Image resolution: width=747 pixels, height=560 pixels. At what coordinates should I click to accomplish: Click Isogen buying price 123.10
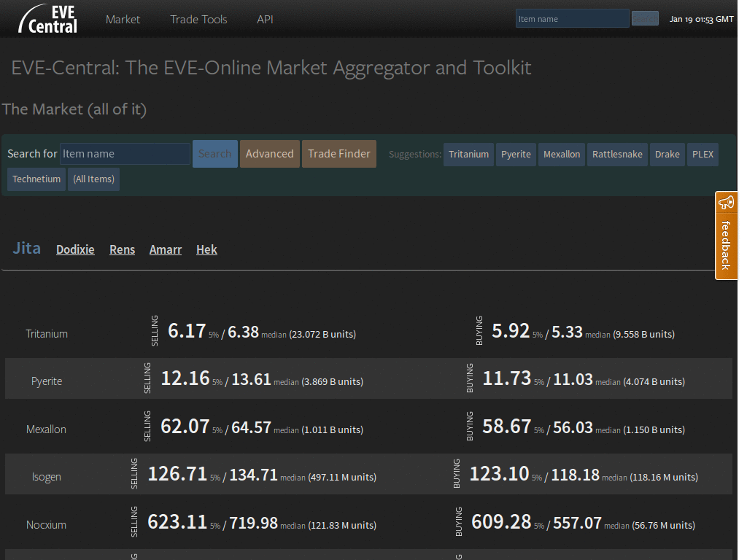click(500, 474)
